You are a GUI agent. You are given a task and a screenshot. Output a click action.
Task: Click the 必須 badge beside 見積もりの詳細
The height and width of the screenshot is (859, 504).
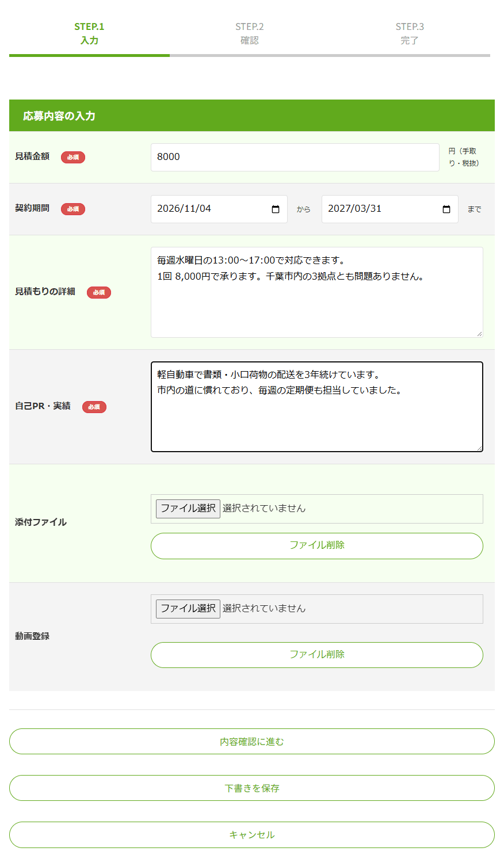tap(99, 292)
